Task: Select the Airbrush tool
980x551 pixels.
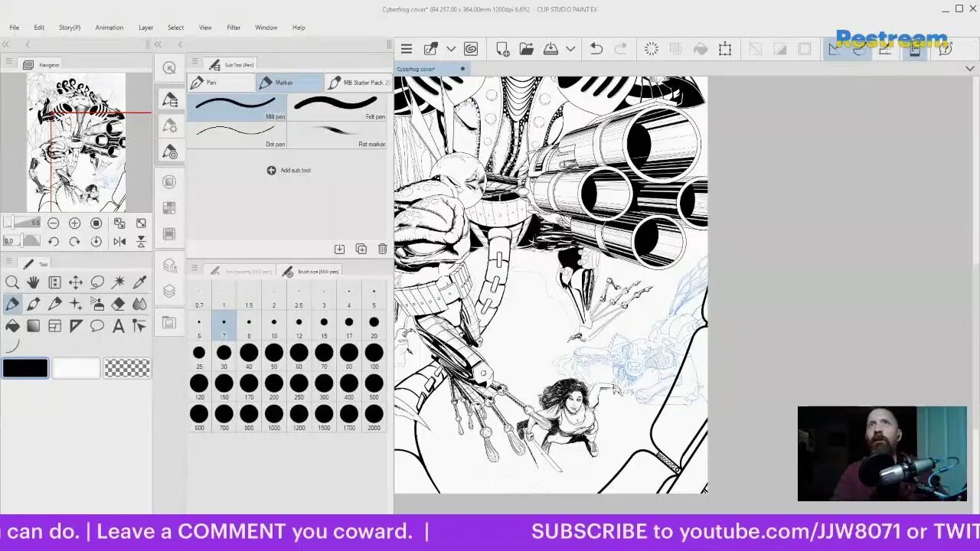Action: pos(97,304)
